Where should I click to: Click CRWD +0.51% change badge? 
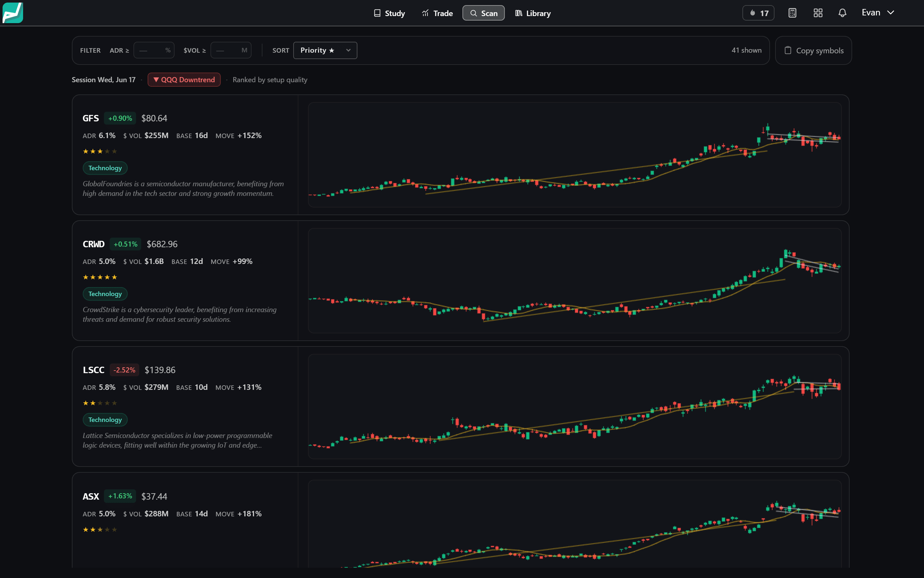click(125, 244)
